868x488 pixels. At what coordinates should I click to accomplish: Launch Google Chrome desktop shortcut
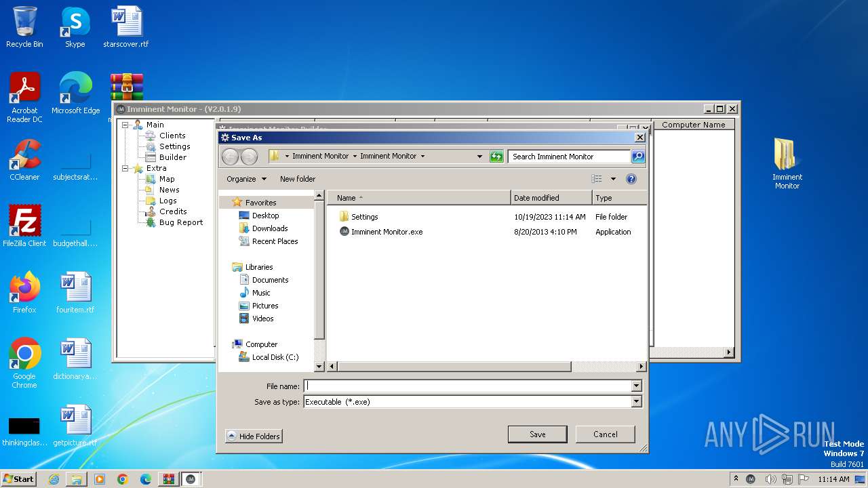[x=24, y=363]
